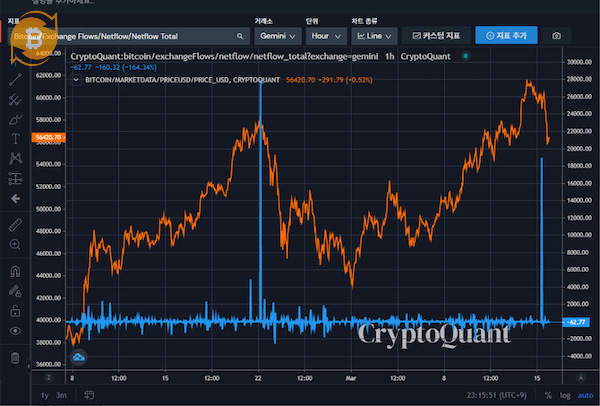This screenshot has height=406, width=600.
Task: Collapse the left drawing toolbar
Action: click(29, 366)
